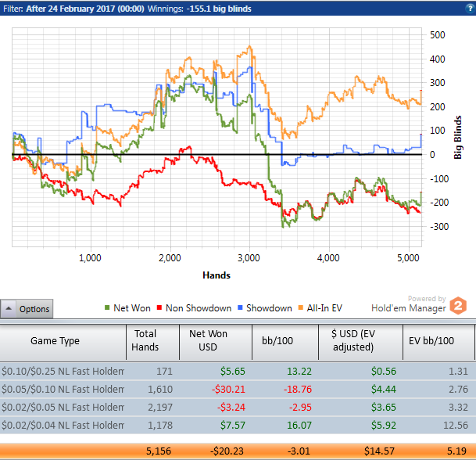Select the $0.05/$0.10 NL Fast Holdem row
The width and height of the screenshot is (476, 460).
(238, 389)
